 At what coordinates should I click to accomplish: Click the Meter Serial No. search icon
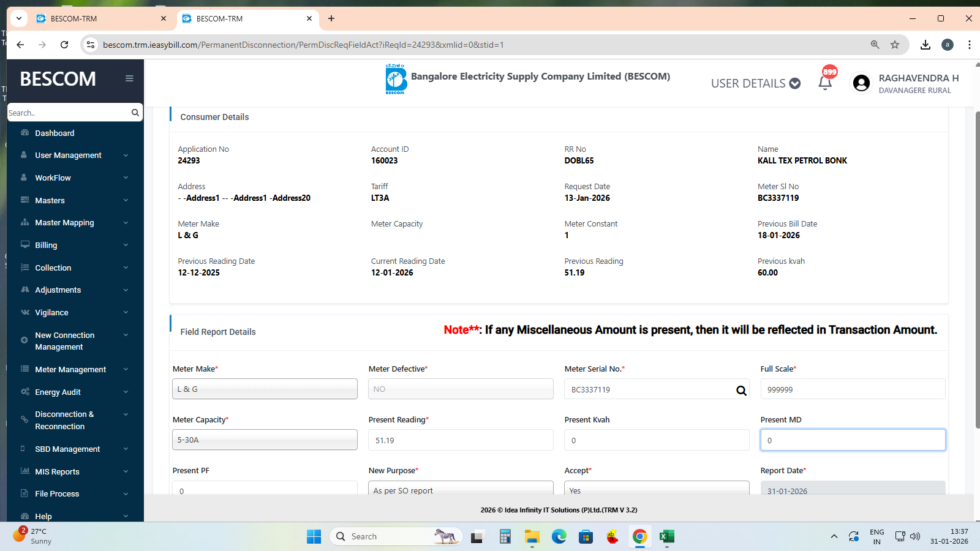coord(741,391)
